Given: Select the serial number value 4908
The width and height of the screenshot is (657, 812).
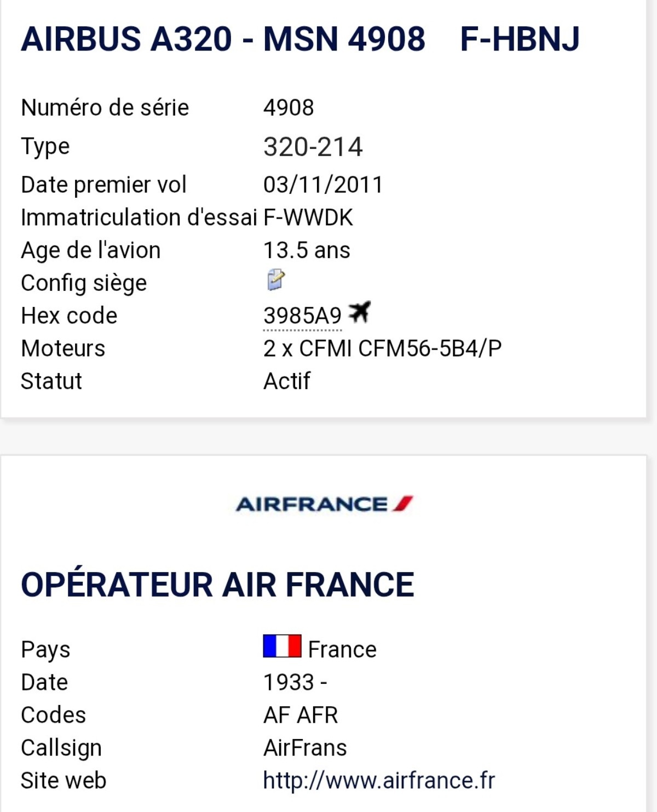Looking at the screenshot, I should 289,107.
